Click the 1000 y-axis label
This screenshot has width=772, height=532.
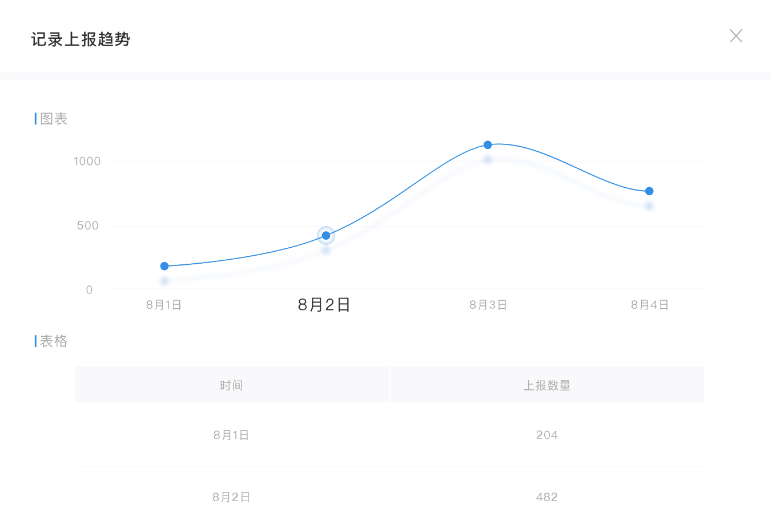click(x=87, y=161)
